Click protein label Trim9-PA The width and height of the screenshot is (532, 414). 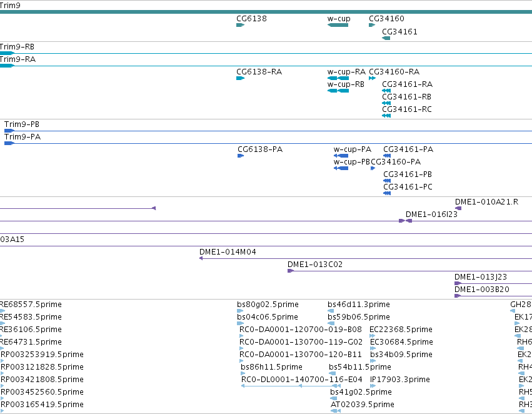pos(23,137)
